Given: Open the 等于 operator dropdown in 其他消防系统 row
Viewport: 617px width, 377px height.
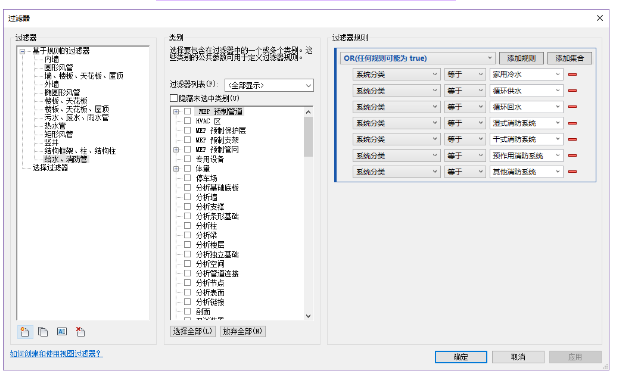Looking at the screenshot, I should coord(465,172).
